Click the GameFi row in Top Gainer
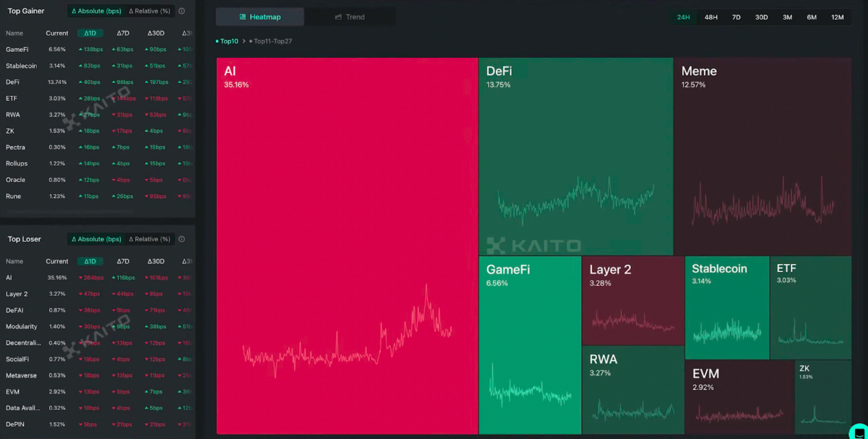Image resolution: width=868 pixels, height=439 pixels. pos(98,49)
